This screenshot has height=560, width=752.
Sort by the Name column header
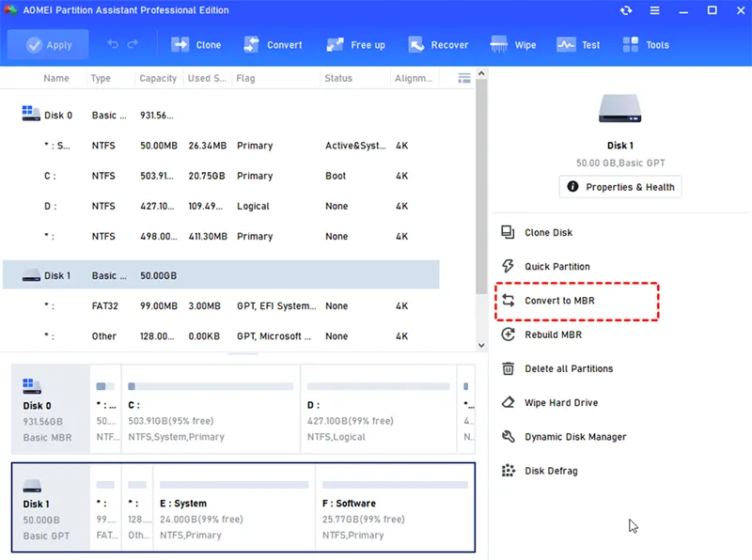(56, 78)
